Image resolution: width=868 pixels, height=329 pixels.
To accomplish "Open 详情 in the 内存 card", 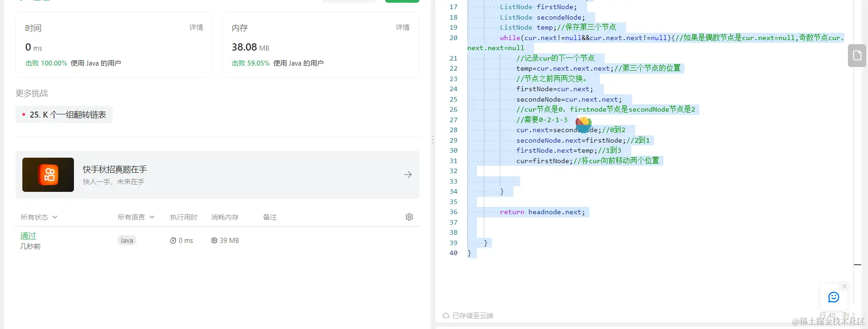I will pyautogui.click(x=403, y=27).
